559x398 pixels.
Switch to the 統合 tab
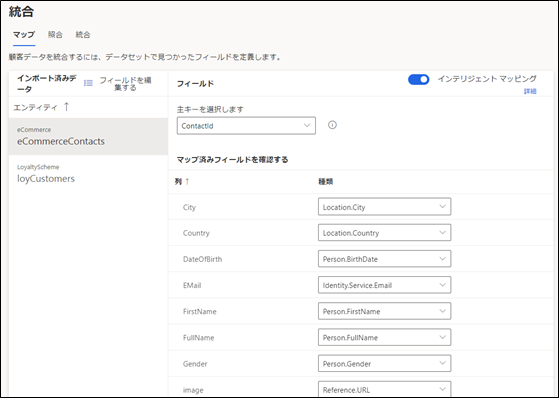click(83, 35)
